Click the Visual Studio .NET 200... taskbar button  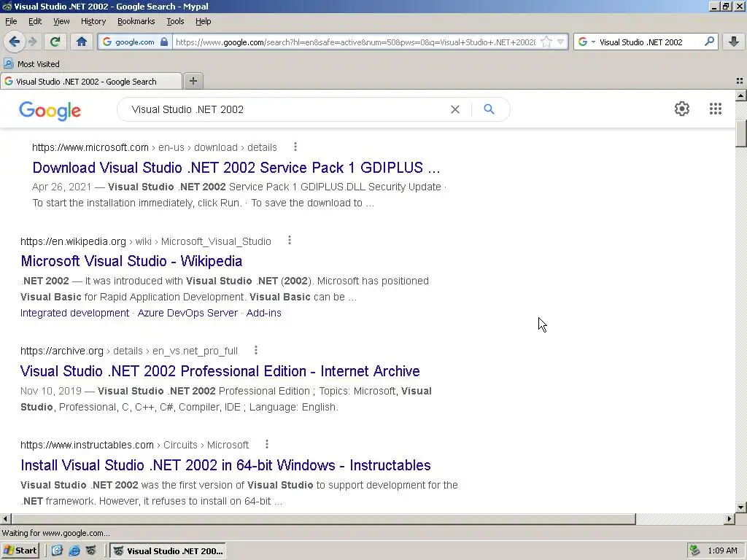tap(168, 551)
